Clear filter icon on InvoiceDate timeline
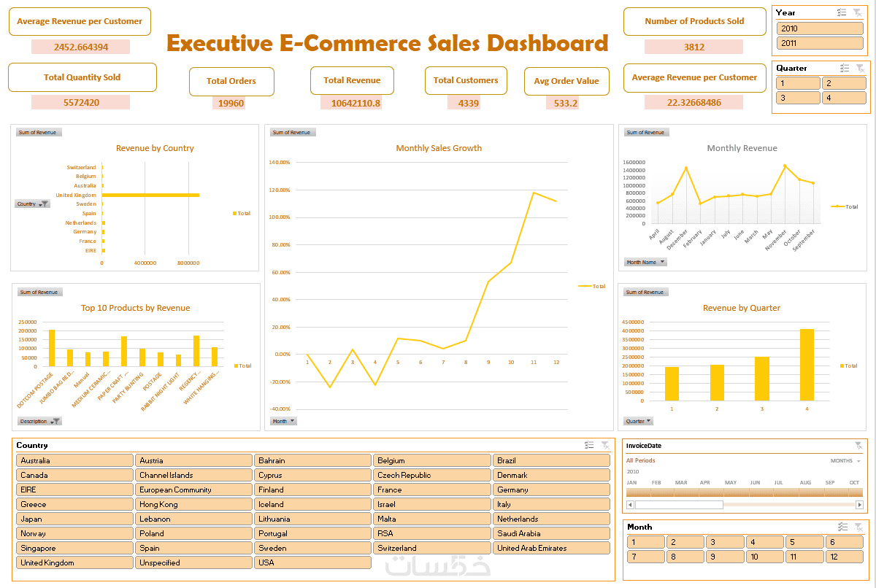The width and height of the screenshot is (876, 588). click(858, 445)
